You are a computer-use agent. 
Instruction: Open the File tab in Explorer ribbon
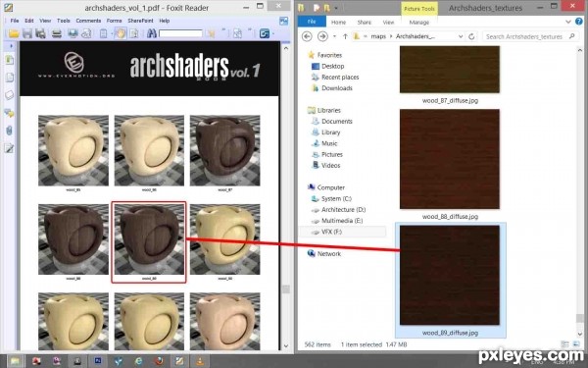(312, 22)
